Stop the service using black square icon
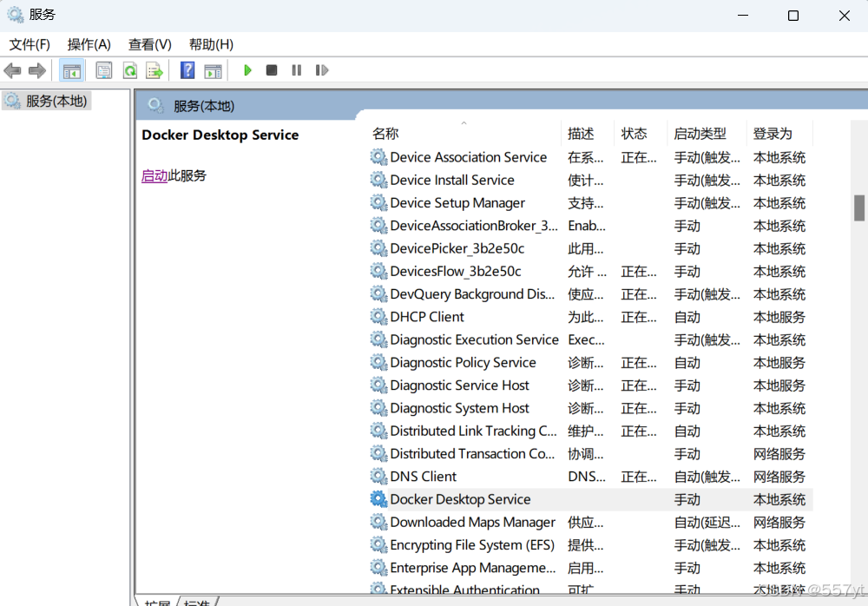Screen dimensions: 868x606 click(271, 70)
